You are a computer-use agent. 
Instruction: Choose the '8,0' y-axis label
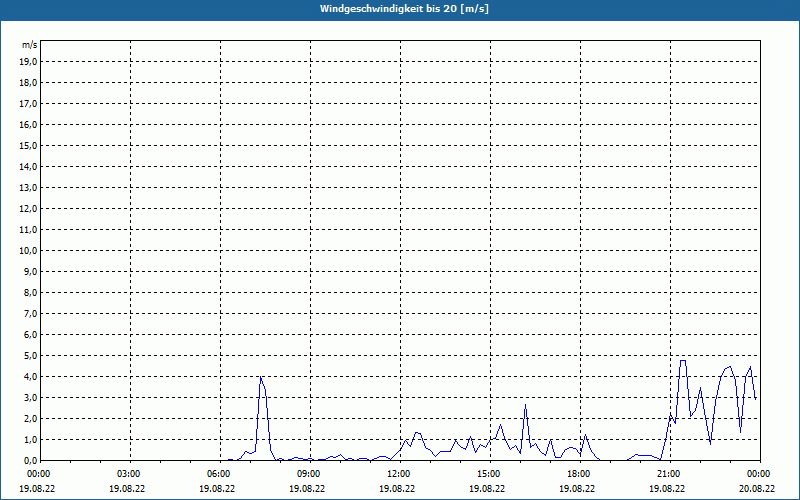pos(31,292)
